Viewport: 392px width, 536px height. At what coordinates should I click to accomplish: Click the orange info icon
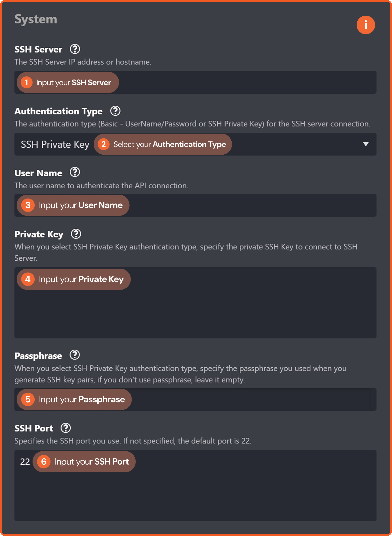tap(365, 25)
